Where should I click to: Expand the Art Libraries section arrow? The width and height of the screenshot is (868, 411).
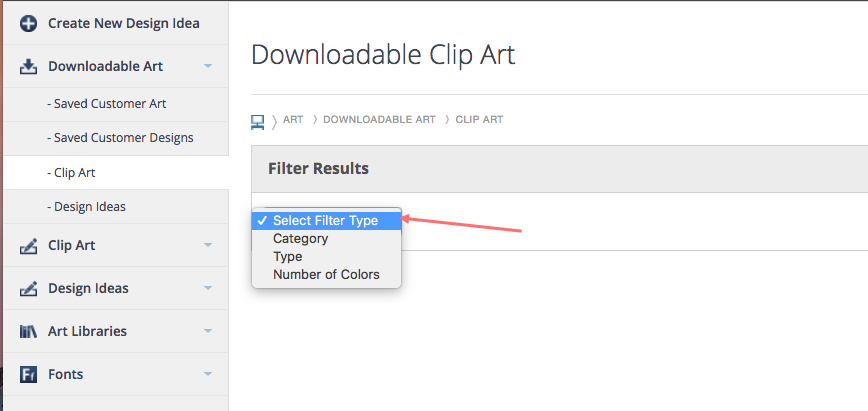coord(208,331)
